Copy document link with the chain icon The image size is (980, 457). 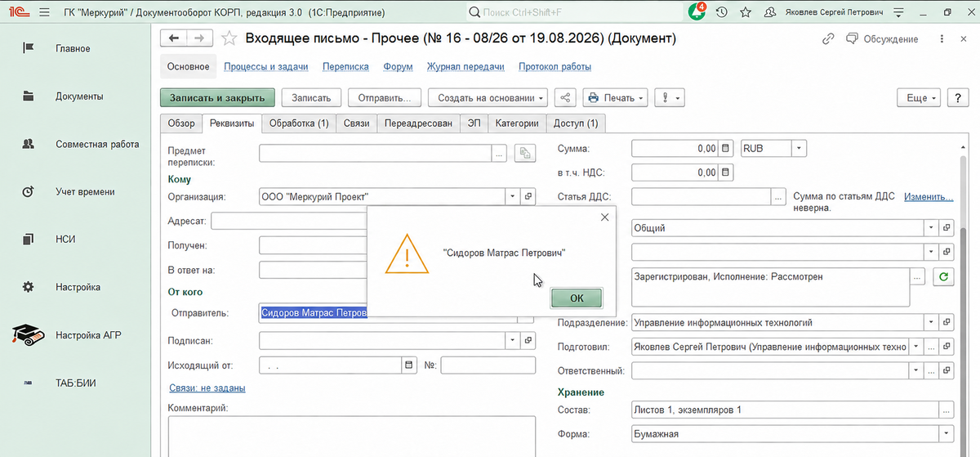(x=829, y=38)
